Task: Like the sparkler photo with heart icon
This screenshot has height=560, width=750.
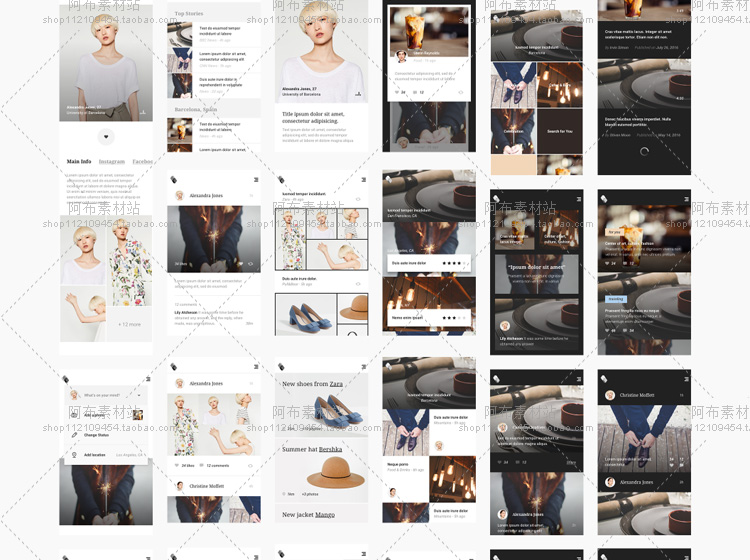Action: pos(241,264)
